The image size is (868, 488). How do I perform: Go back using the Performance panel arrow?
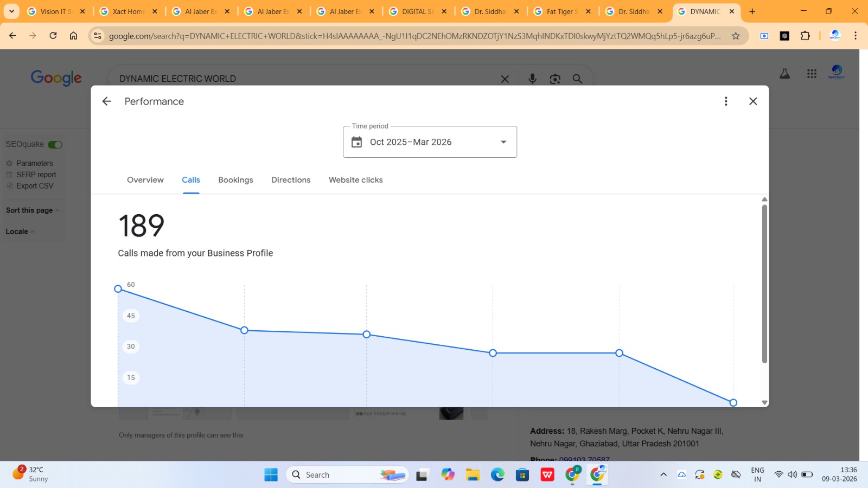click(107, 101)
